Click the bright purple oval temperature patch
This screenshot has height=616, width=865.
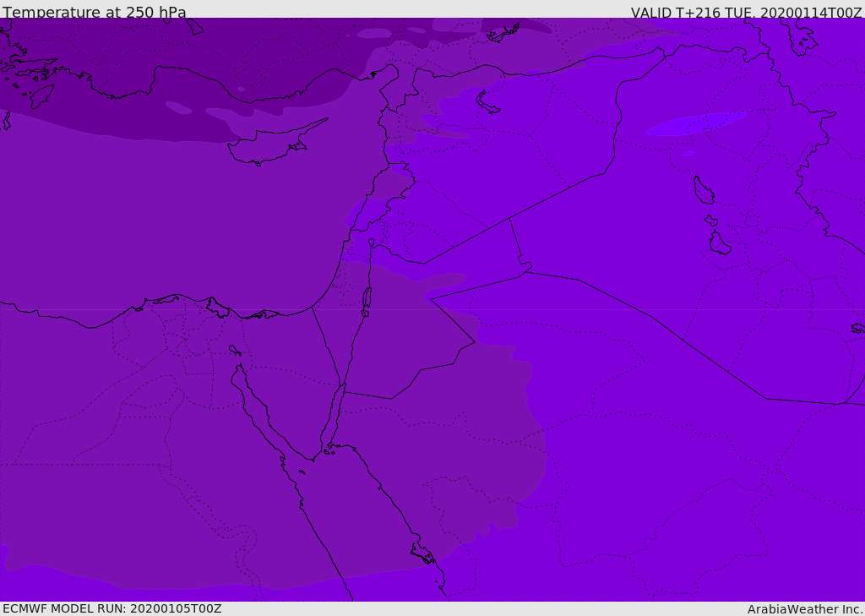coord(696,123)
